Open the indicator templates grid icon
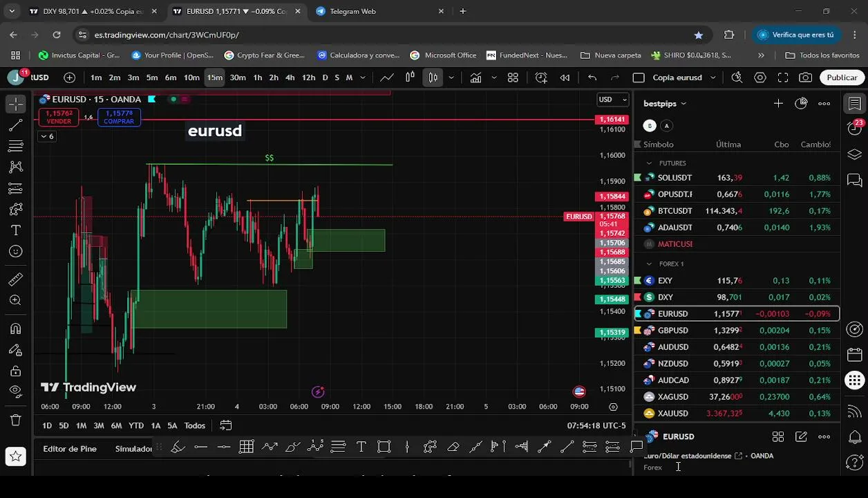 [x=513, y=77]
